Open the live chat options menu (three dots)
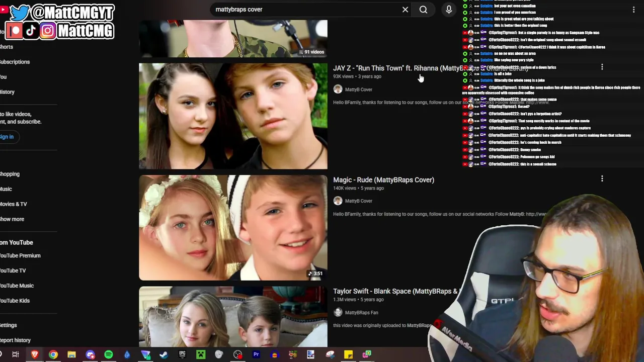Image resolution: width=644 pixels, height=362 pixels. click(633, 10)
